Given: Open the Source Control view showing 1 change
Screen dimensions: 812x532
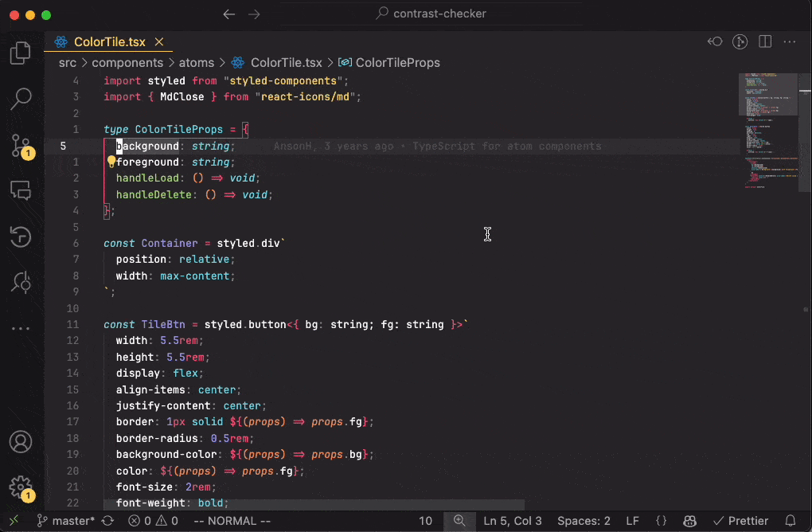Looking at the screenshot, I should (20, 145).
